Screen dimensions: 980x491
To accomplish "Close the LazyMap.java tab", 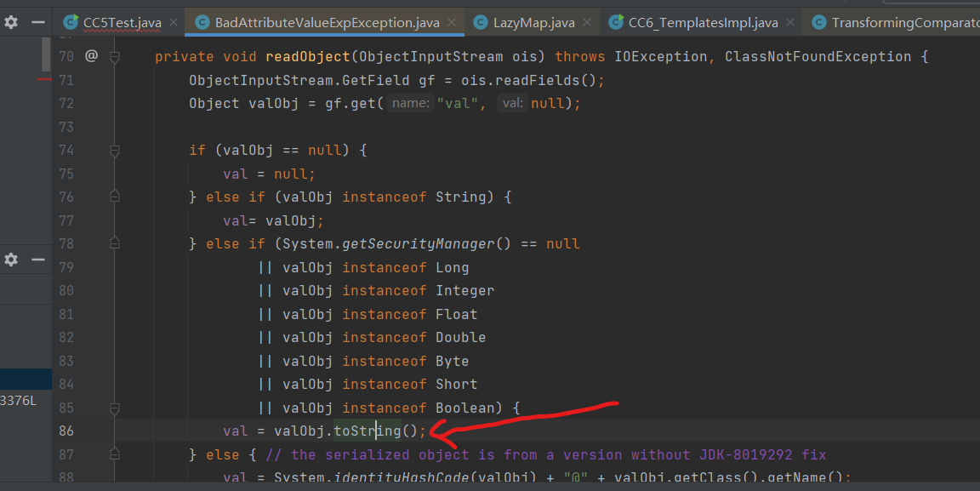I will 588,23.
